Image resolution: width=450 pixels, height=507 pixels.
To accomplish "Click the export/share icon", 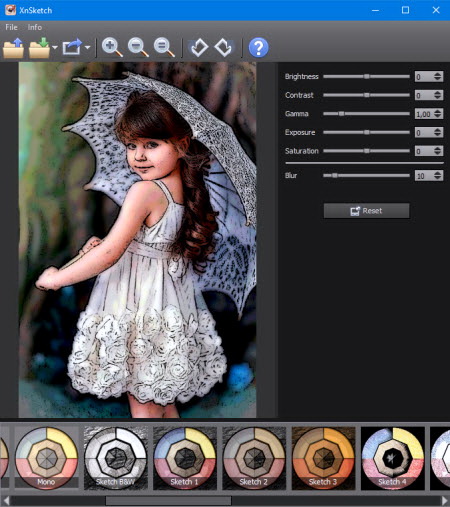I will [x=72, y=47].
